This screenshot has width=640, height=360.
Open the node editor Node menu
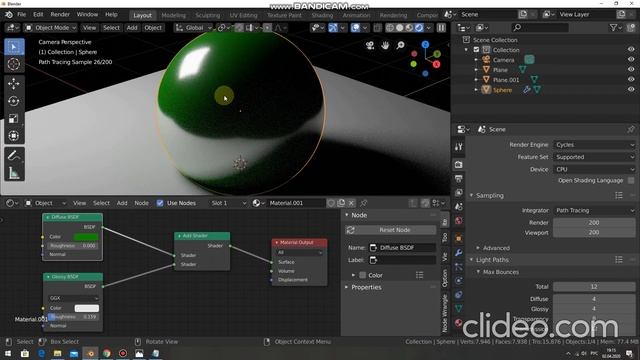point(142,203)
